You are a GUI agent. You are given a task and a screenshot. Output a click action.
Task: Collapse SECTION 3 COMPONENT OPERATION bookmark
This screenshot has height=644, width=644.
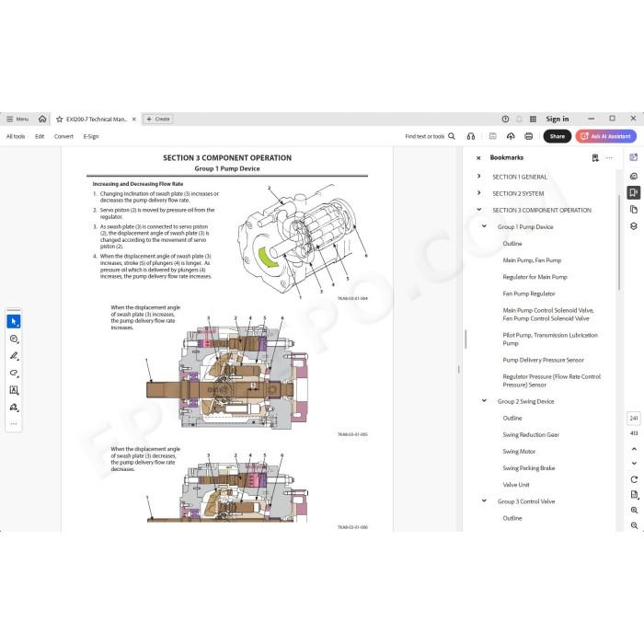click(479, 210)
